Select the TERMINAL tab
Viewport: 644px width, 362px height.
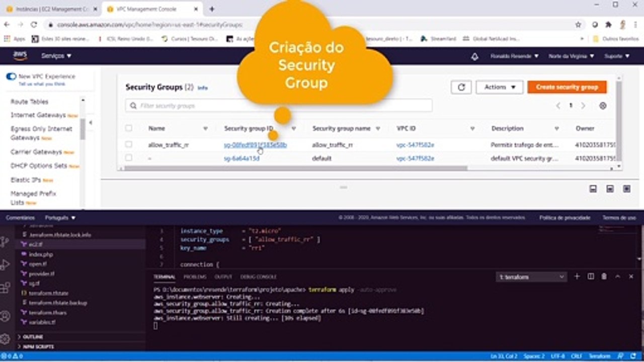(165, 277)
